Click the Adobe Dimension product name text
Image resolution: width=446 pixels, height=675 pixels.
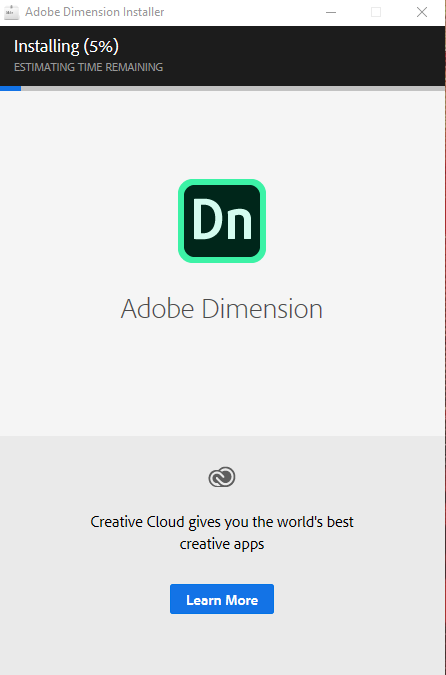point(222,309)
